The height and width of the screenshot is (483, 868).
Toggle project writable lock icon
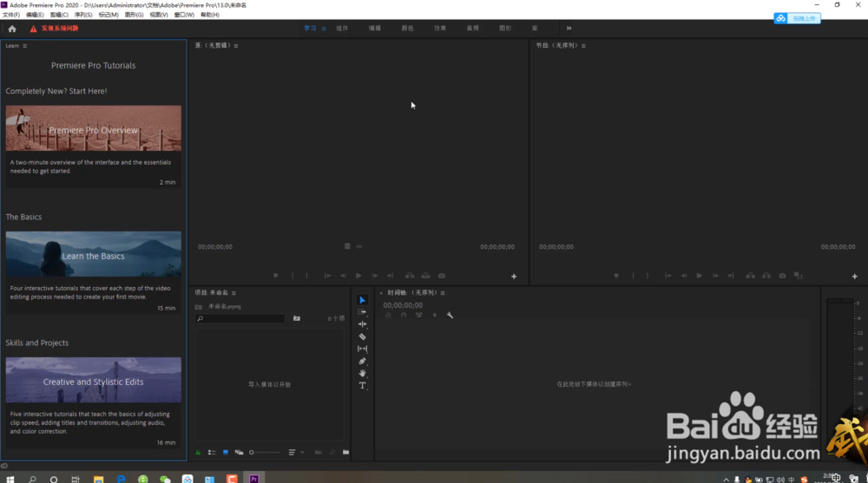tap(198, 453)
